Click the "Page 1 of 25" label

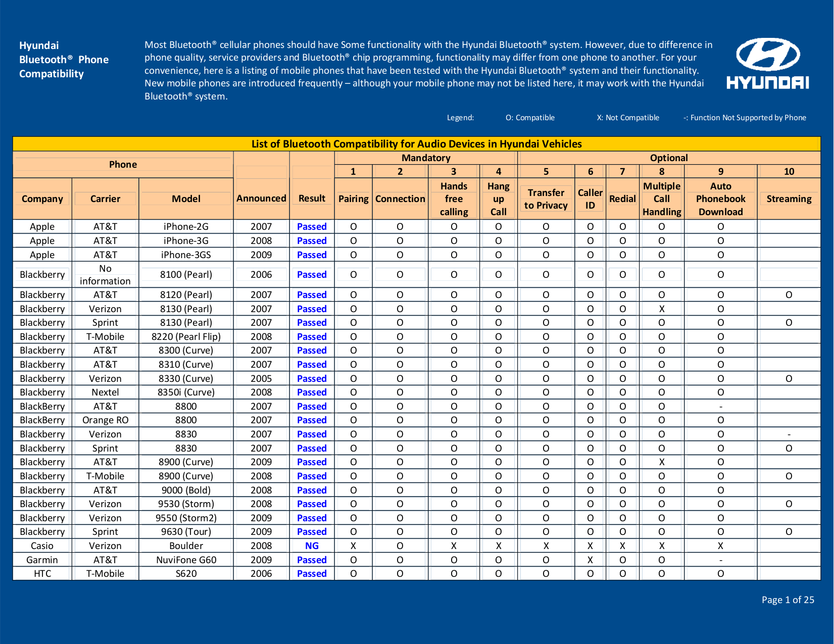coord(788,600)
